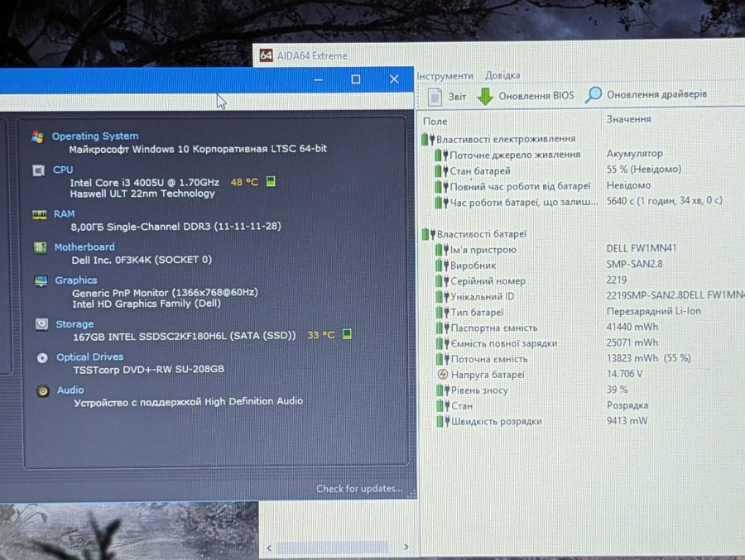Click the 14.706 V value
This screenshot has width=745, height=560.
coord(624,374)
